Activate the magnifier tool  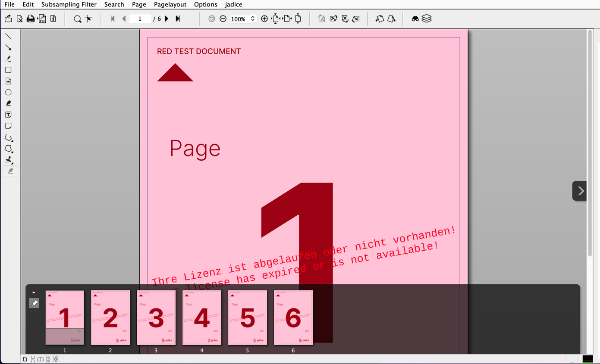click(x=77, y=19)
